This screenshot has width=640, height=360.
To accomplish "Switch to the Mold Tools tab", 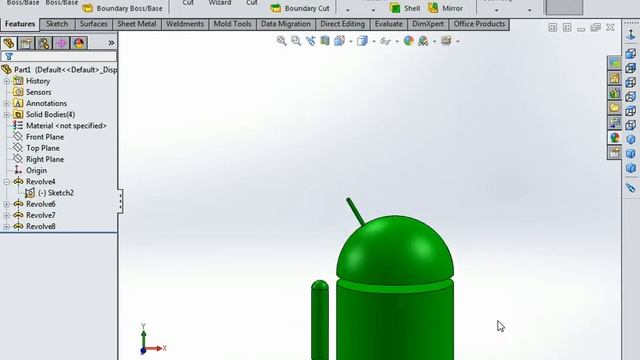I will [232, 24].
